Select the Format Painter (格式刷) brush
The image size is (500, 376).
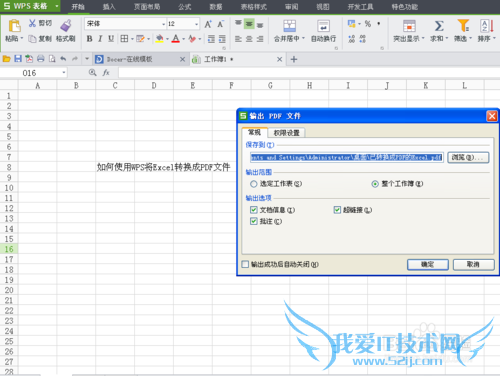point(66,26)
